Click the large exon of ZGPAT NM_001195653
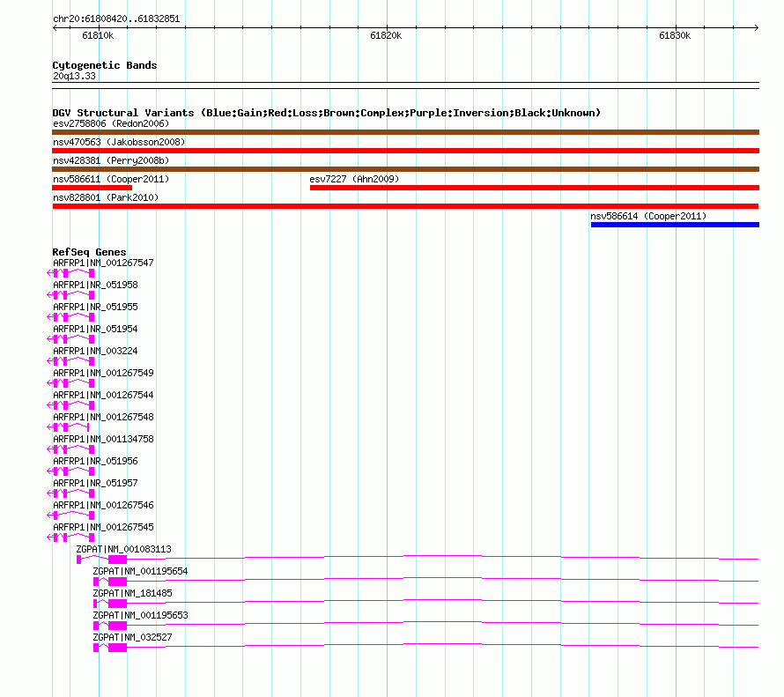The image size is (784, 697). point(117,626)
